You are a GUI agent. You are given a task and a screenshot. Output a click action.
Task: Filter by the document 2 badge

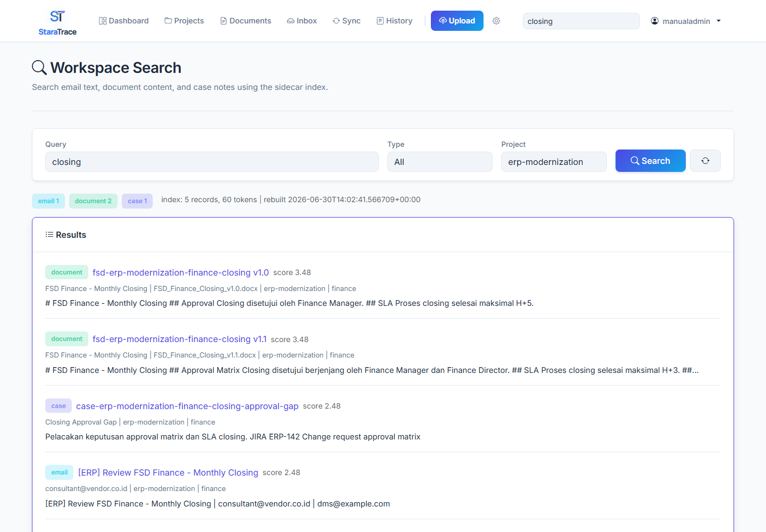pyautogui.click(x=93, y=201)
